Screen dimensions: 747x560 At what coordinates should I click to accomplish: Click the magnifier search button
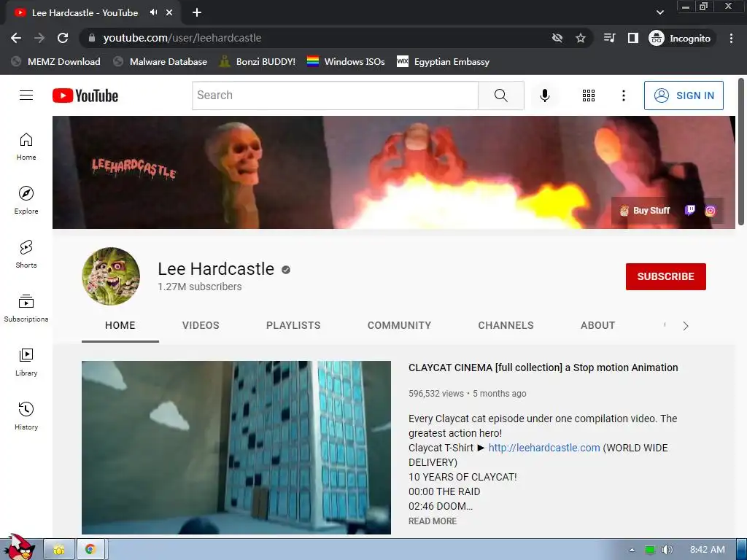(x=501, y=96)
